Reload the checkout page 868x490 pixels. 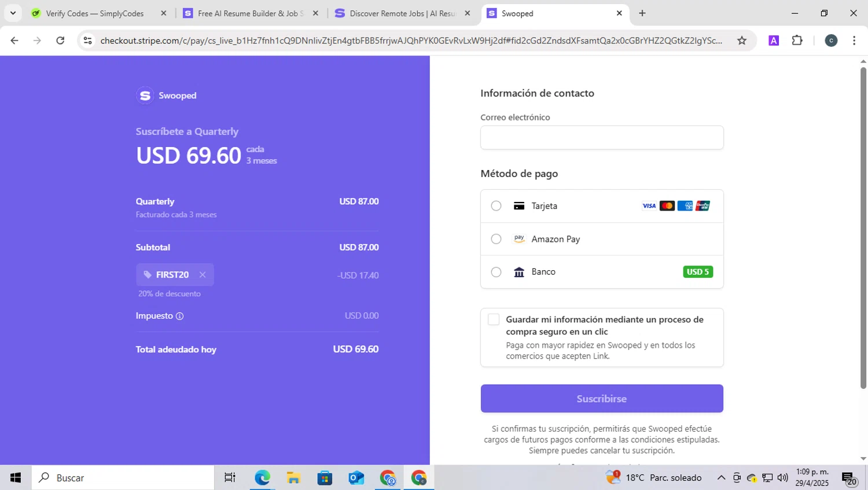click(x=60, y=40)
